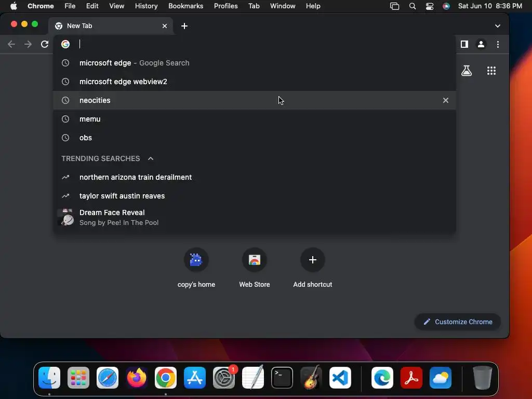Open Spotlight search in menu bar
The height and width of the screenshot is (399, 532).
pos(412,6)
